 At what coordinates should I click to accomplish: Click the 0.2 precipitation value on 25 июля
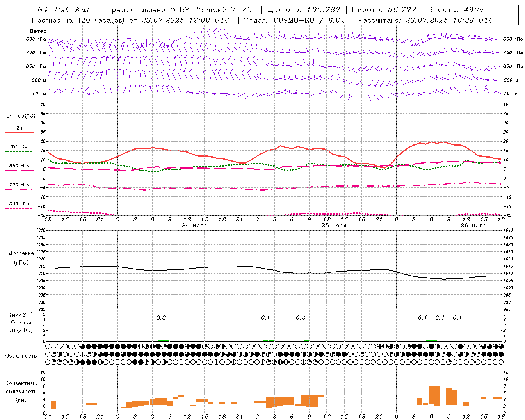click(x=301, y=317)
